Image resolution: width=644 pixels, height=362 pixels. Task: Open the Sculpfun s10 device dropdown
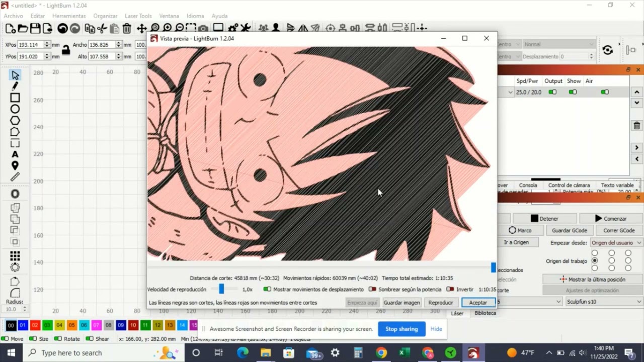pyautogui.click(x=604, y=302)
